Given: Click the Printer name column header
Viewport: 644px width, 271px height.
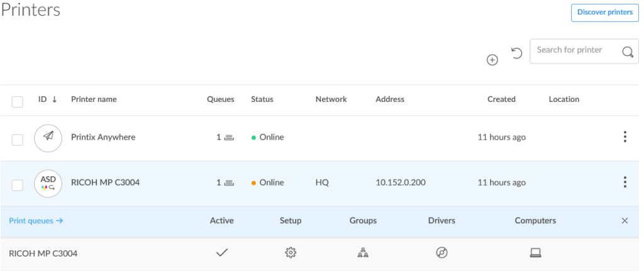Looking at the screenshot, I should pyautogui.click(x=94, y=99).
